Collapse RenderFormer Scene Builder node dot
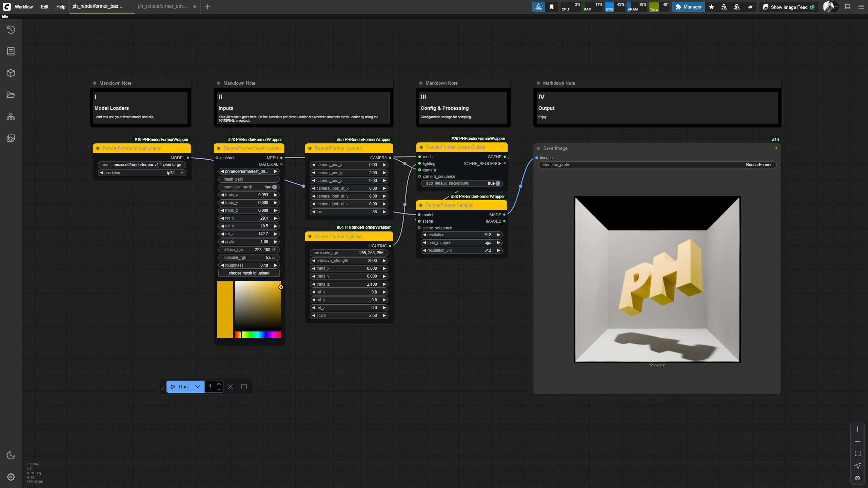Viewport: 868px width, 488px height. tap(421, 147)
